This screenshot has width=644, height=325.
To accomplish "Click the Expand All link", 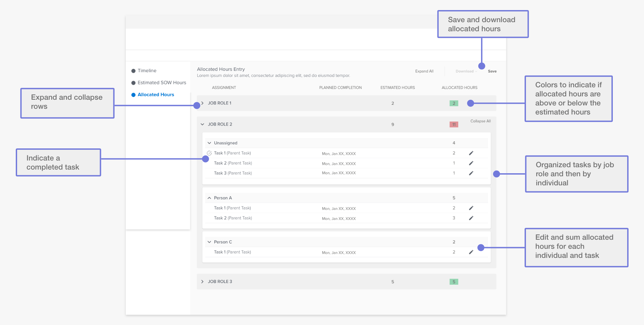I will coord(424,71).
